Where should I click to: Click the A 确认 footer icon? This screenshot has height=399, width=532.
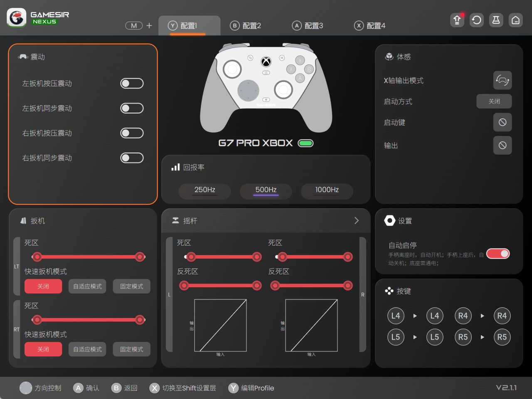click(78, 388)
